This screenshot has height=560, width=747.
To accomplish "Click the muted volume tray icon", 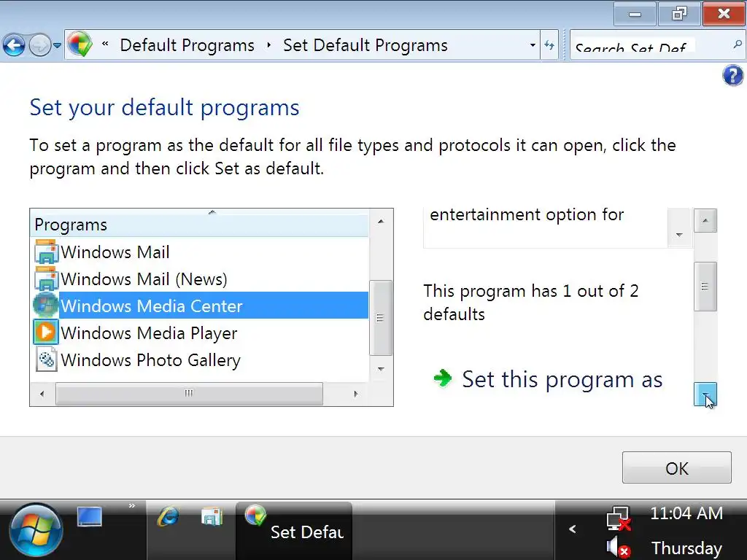I will click(619, 548).
